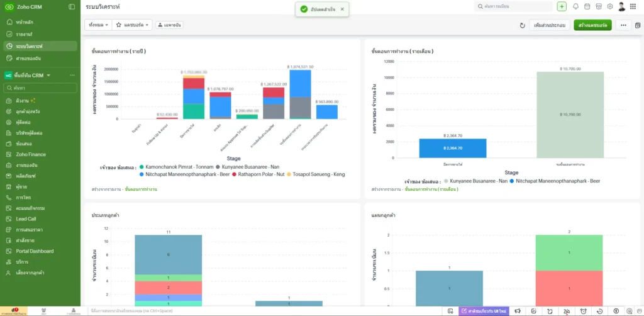Close the update success notification
Image resolution: width=644 pixels, height=316 pixels.
click(x=342, y=9)
